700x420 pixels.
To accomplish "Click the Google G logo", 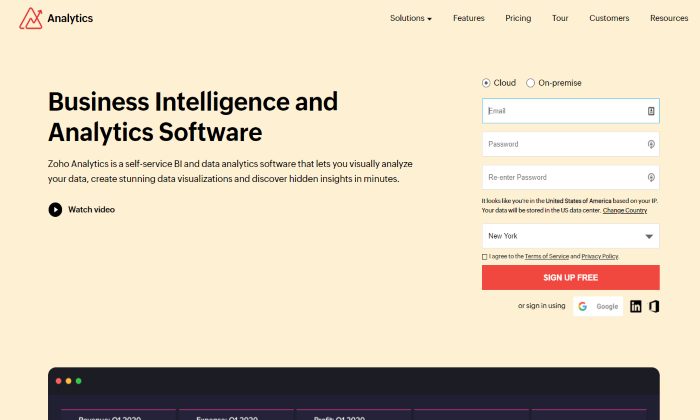I will pyautogui.click(x=583, y=306).
